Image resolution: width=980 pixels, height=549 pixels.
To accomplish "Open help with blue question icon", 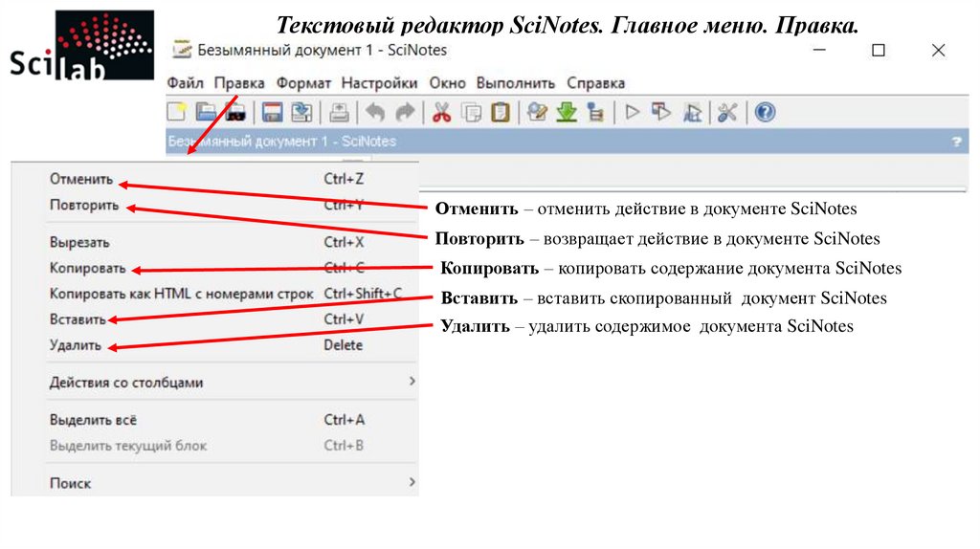I will pos(765,113).
